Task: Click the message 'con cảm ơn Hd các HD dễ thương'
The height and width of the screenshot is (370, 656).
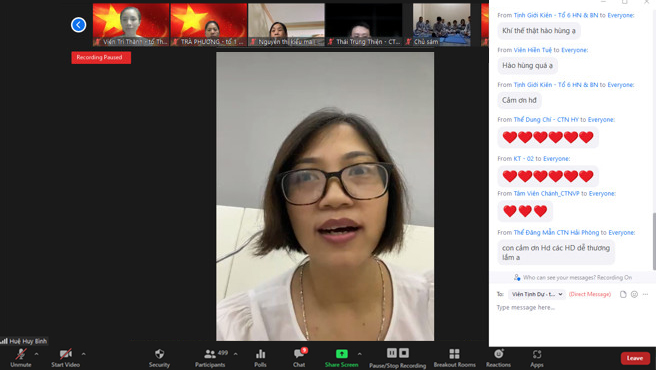Action: (556, 252)
